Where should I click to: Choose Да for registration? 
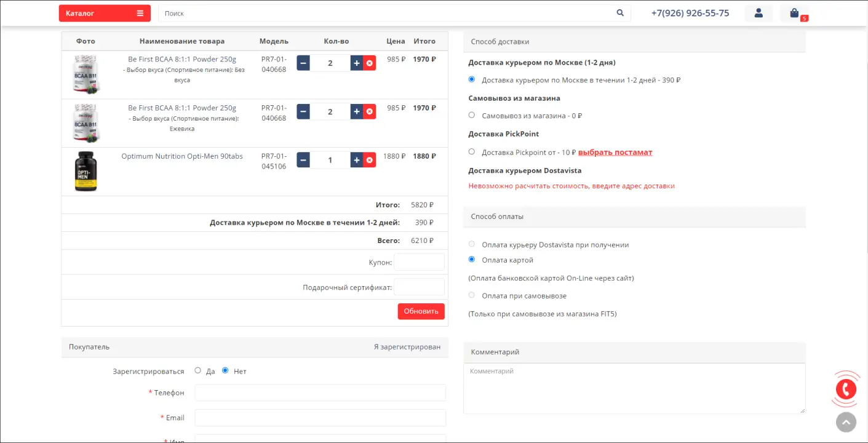(x=197, y=370)
